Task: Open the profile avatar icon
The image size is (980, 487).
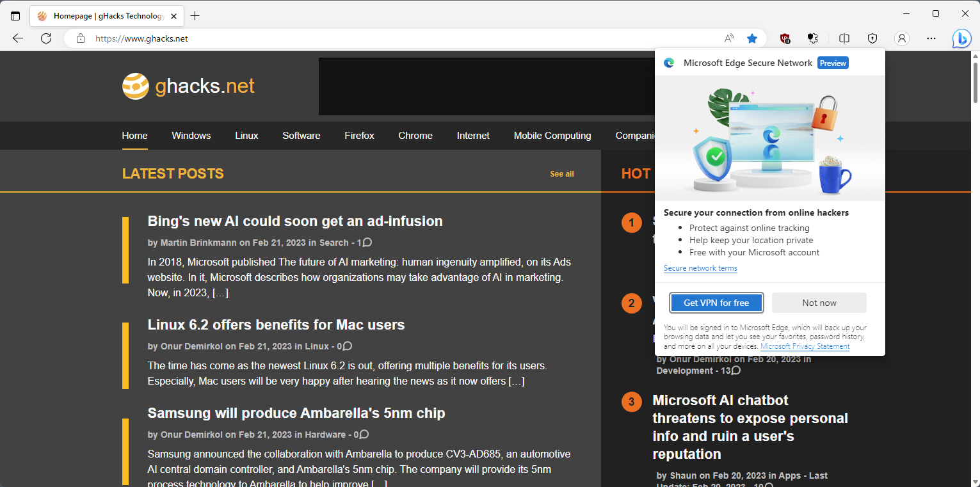Action: [902, 38]
